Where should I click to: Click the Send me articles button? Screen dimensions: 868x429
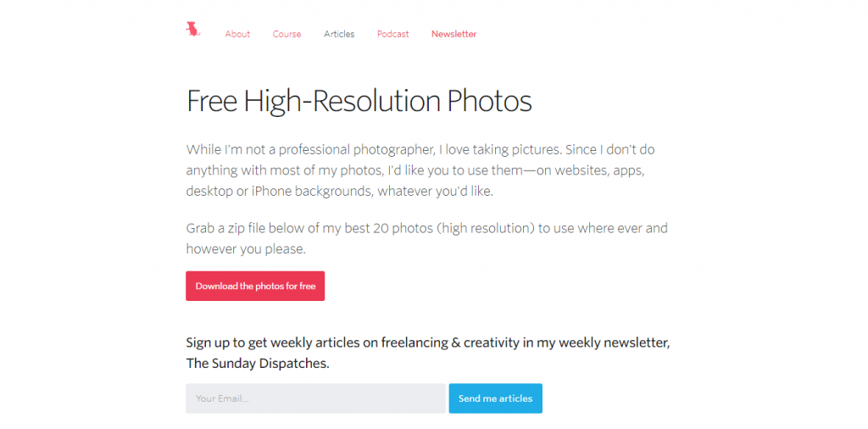pos(495,398)
